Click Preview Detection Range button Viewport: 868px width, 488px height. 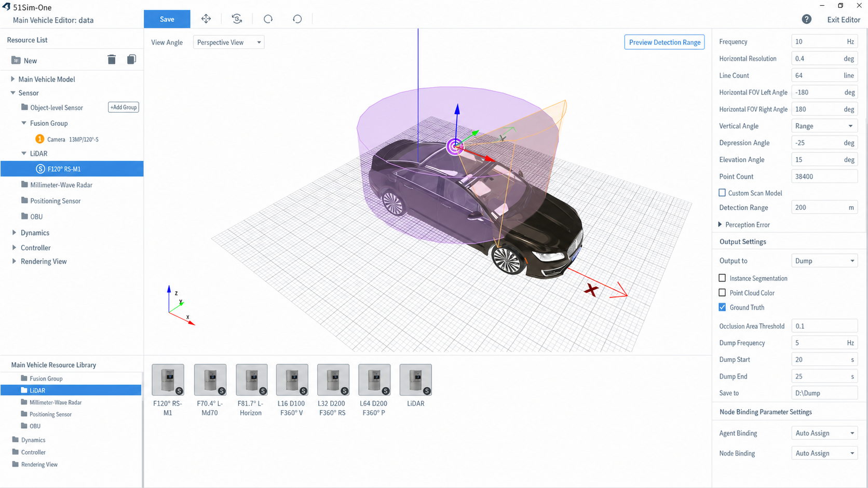664,42
